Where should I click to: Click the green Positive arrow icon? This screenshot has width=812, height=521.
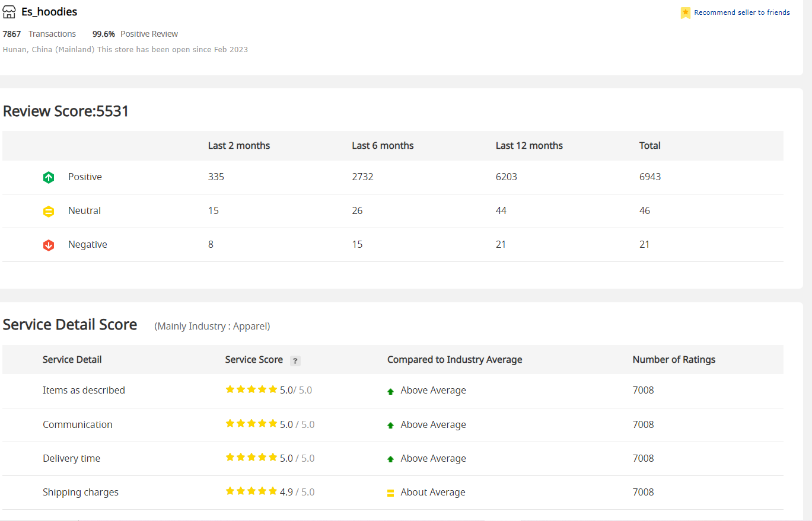pos(49,177)
